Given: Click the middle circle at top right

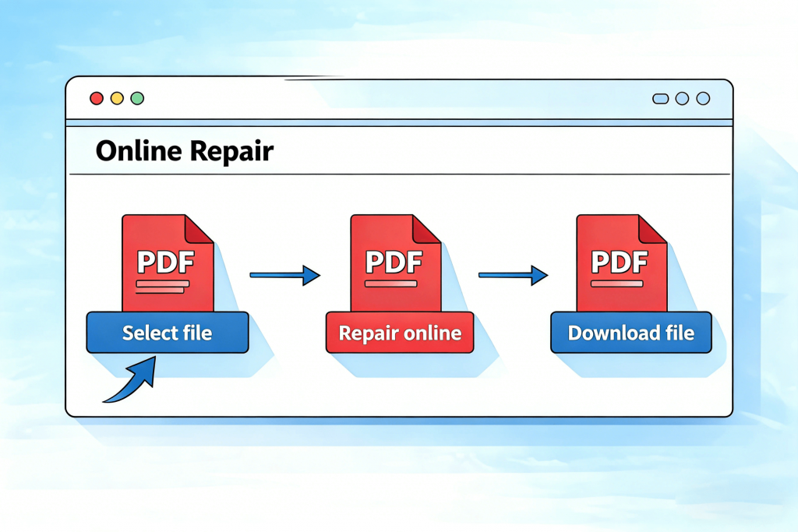Looking at the screenshot, I should 682,99.
